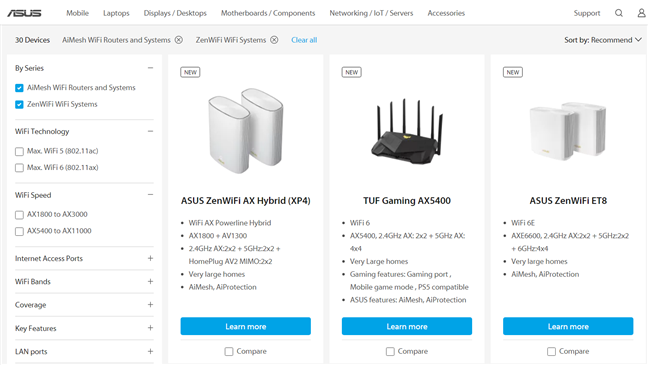The height and width of the screenshot is (365, 648).
Task: Click the ZenWiFi ET8 product image
Action: click(x=568, y=131)
